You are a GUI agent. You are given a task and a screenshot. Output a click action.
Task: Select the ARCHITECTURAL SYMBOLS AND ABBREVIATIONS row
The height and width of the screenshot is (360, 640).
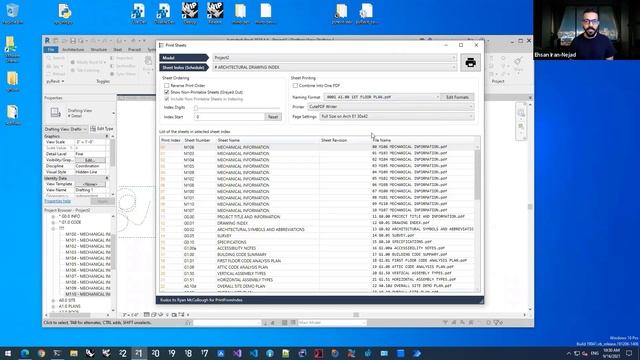(x=317, y=229)
